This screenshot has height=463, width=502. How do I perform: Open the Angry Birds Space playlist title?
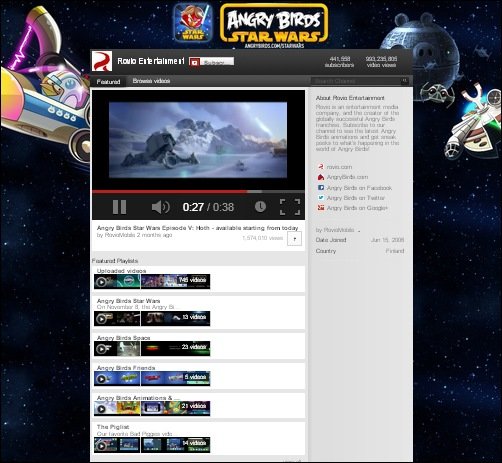pos(123,338)
